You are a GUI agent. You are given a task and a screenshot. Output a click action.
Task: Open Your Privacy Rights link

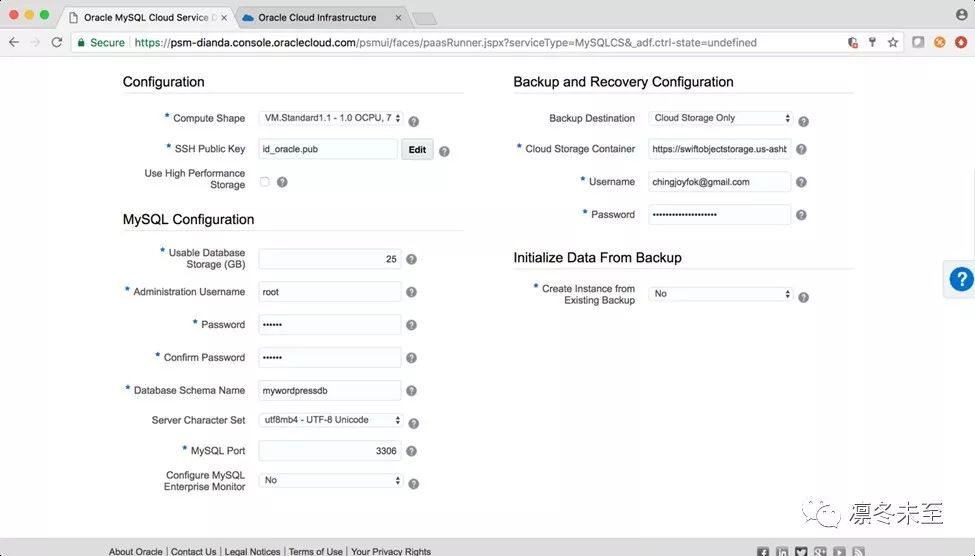coord(390,552)
